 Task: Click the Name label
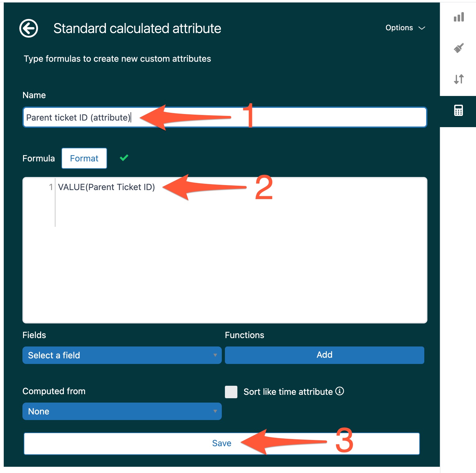tap(34, 95)
